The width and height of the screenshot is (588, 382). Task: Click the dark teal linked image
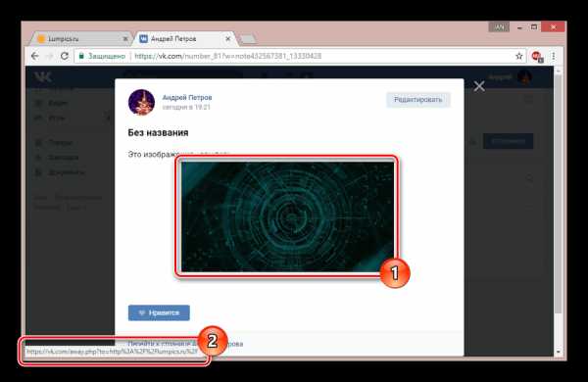(287, 216)
